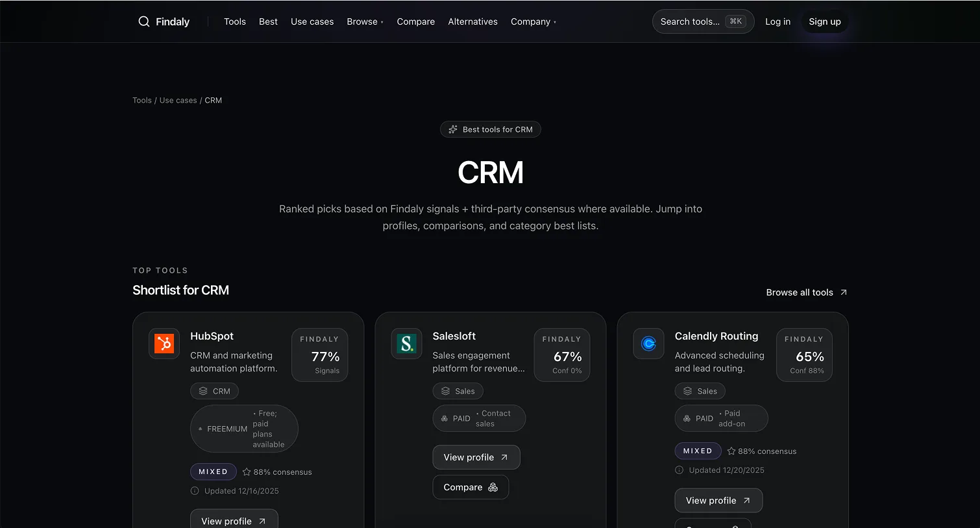Viewport: 980px width, 528px height.
Task: Click the Salesloft logo icon
Action: 406,344
